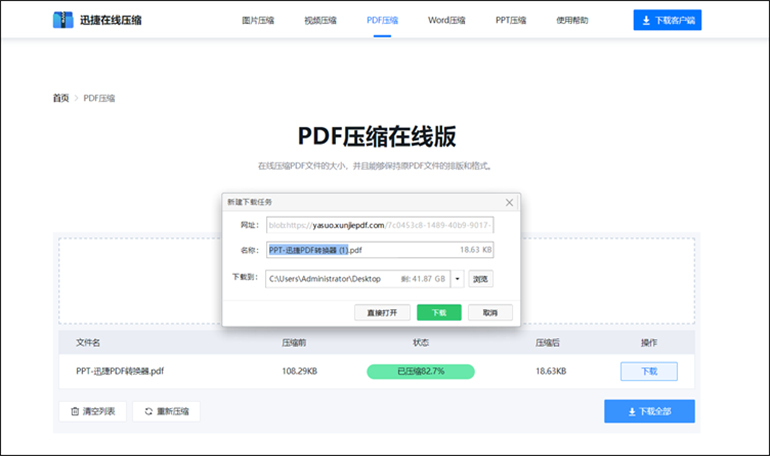Close the 新建下载任务 dialog

509,202
